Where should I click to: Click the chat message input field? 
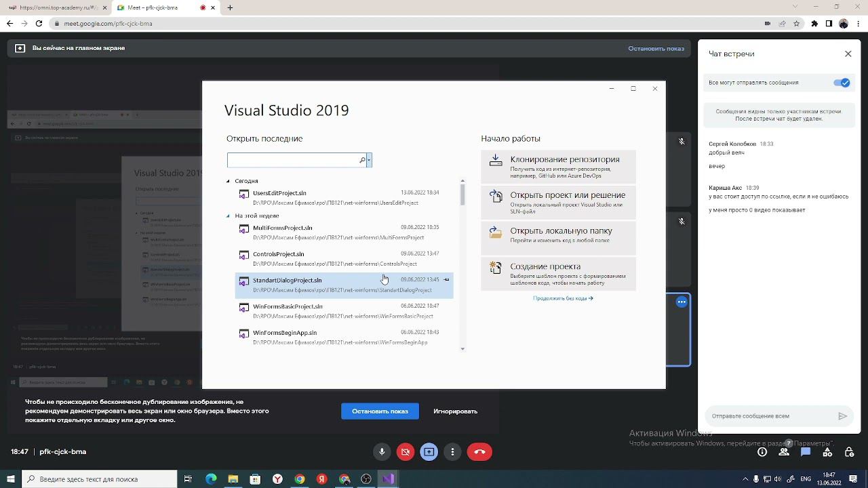coord(769,416)
